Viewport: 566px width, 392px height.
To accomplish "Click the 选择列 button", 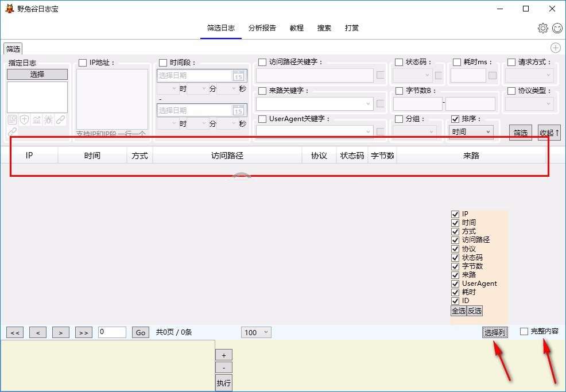I will (x=495, y=332).
